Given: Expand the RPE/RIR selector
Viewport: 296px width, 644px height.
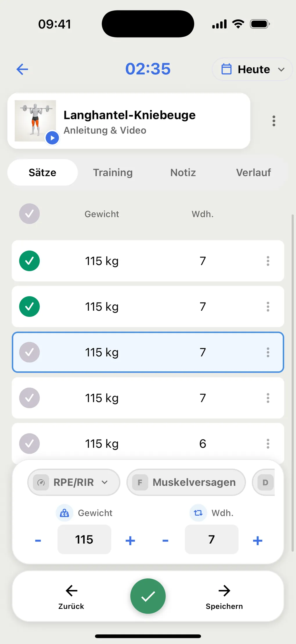Looking at the screenshot, I should (x=74, y=482).
